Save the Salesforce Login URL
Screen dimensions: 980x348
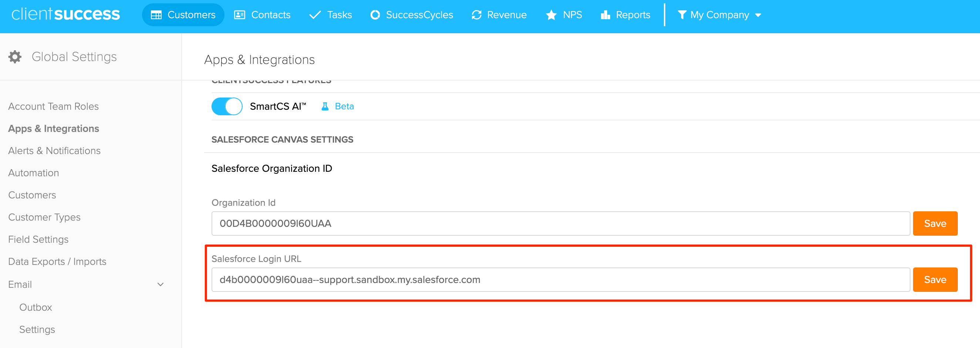pyautogui.click(x=935, y=280)
